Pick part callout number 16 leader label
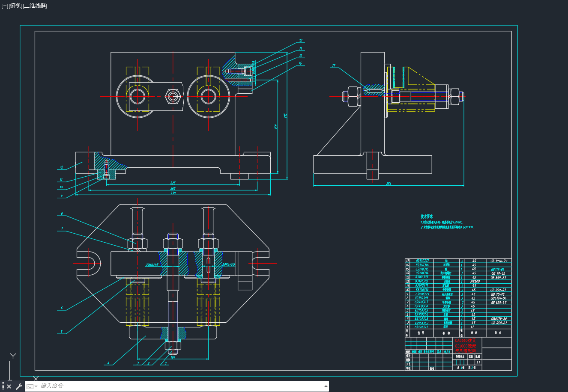Viewport: 568px width, 392px height. [301, 63]
